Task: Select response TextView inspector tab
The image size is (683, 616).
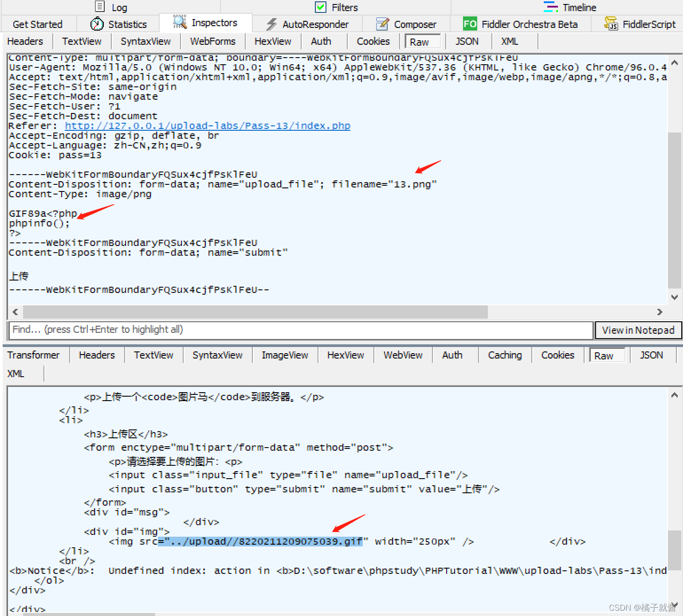Action: click(x=153, y=355)
